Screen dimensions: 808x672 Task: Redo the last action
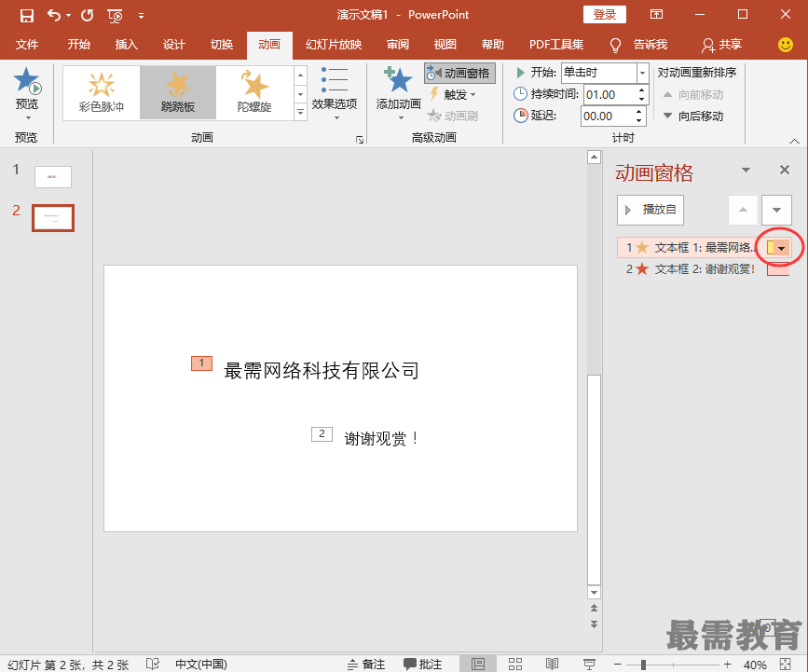pos(87,16)
